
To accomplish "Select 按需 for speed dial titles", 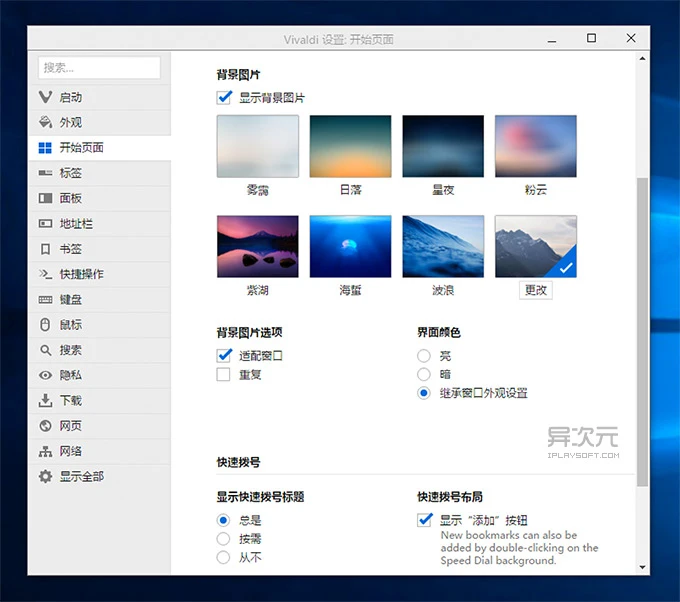I will tap(223, 539).
